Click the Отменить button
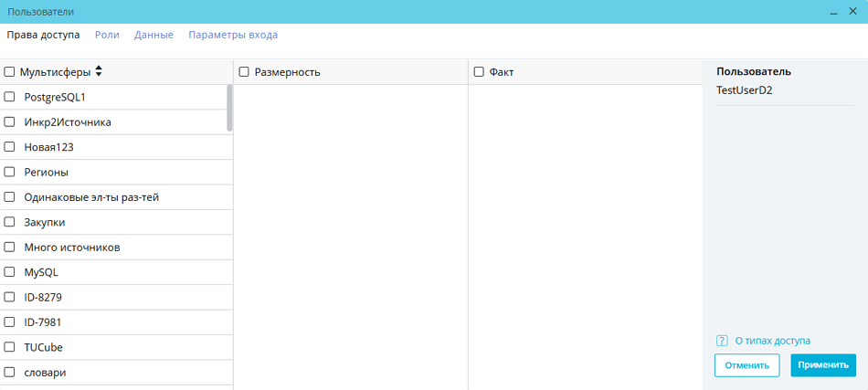Image resolution: width=868 pixels, height=390 pixels. (x=746, y=365)
